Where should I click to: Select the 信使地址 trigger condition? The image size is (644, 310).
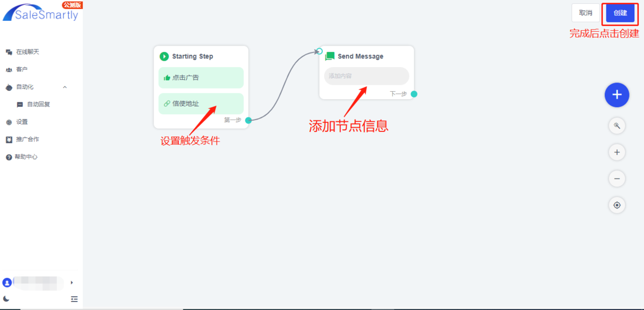point(201,104)
